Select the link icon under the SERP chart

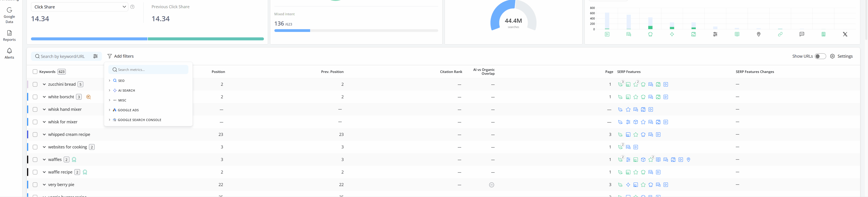click(780, 34)
